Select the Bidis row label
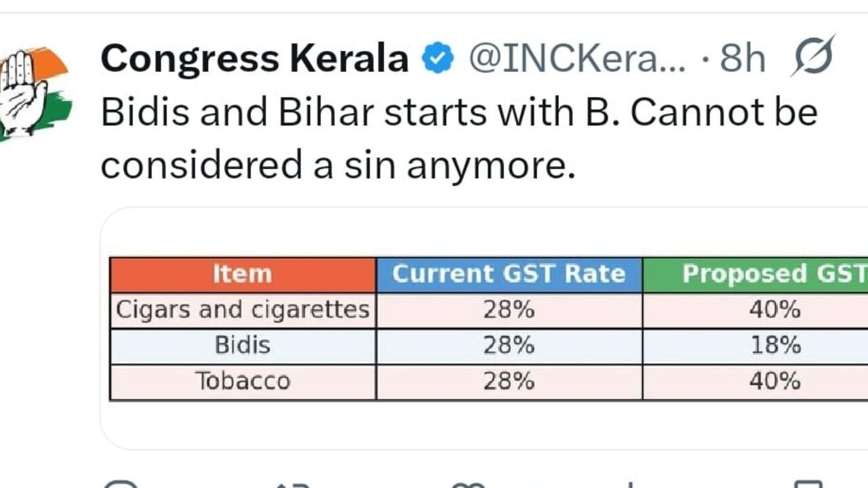The height and width of the screenshot is (488, 868). coord(242,346)
